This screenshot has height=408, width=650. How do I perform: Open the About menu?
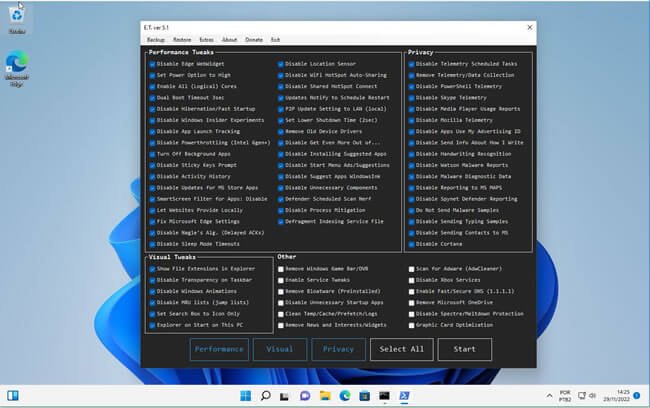229,39
